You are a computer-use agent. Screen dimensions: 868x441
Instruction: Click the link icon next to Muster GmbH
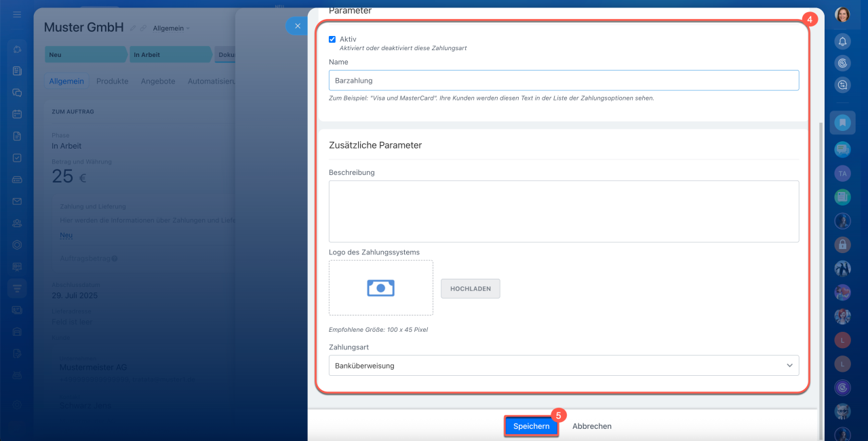coord(143,28)
